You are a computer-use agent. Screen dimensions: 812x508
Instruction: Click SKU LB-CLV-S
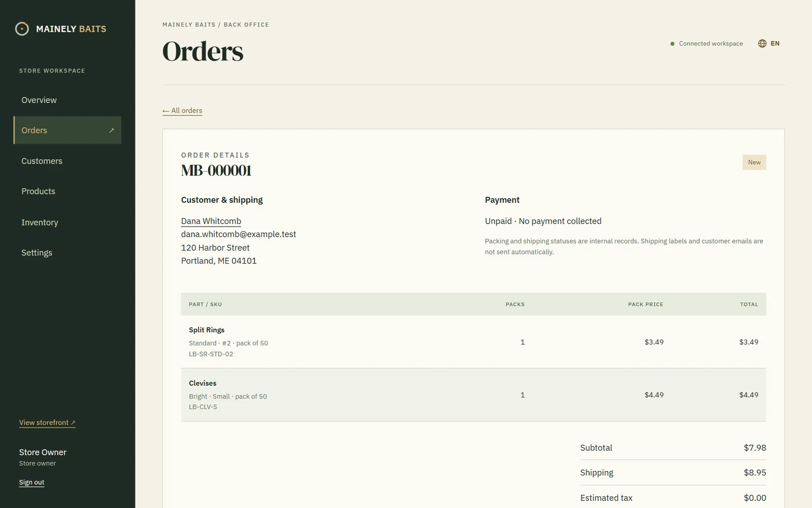tap(203, 407)
